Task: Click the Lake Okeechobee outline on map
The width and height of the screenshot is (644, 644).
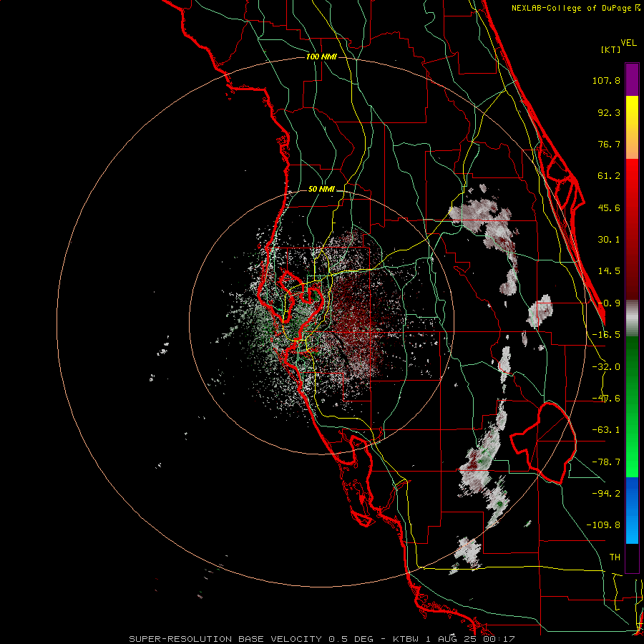Action: point(543,443)
